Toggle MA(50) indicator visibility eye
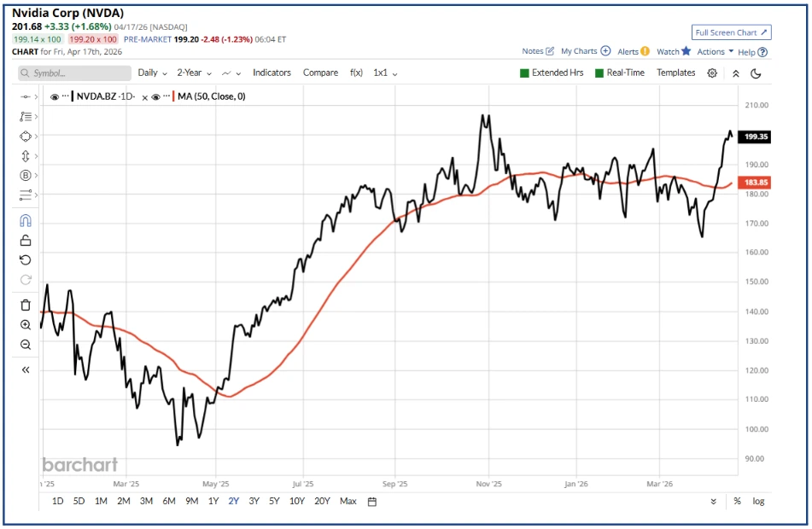Viewport: 812px width, 529px height. click(155, 96)
